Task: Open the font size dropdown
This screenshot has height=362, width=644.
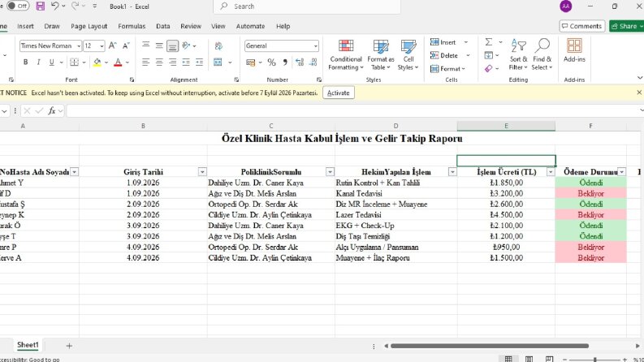Action: (102, 46)
